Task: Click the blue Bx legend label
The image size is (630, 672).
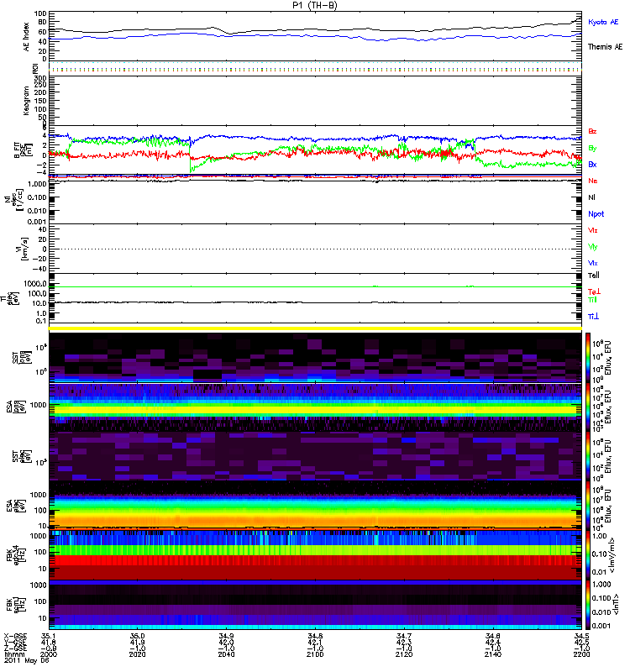Action: [x=592, y=164]
